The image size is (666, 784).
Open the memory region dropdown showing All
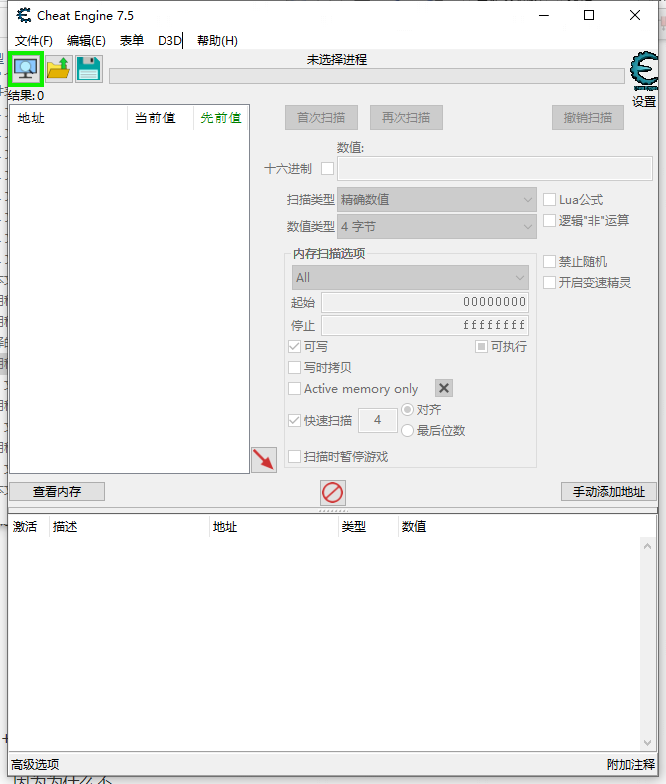click(x=410, y=278)
